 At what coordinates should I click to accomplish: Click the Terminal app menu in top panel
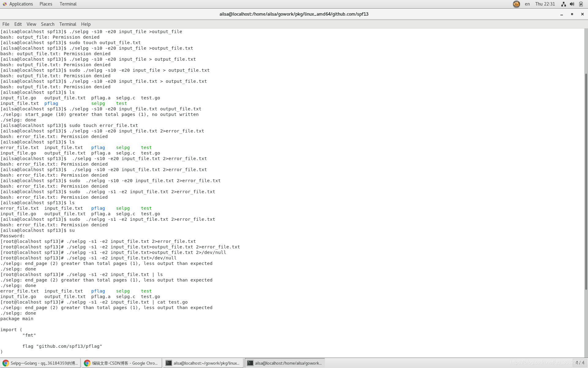pyautogui.click(x=68, y=4)
